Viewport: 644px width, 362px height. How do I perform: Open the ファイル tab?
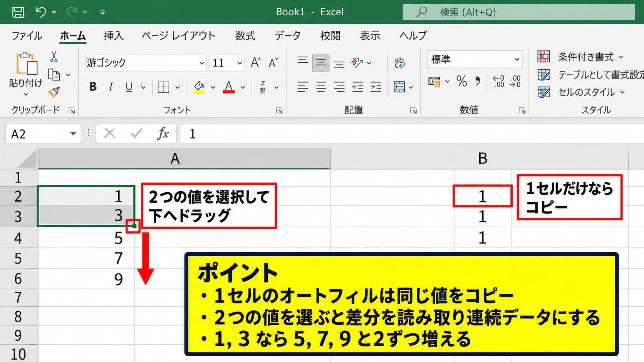pos(27,36)
